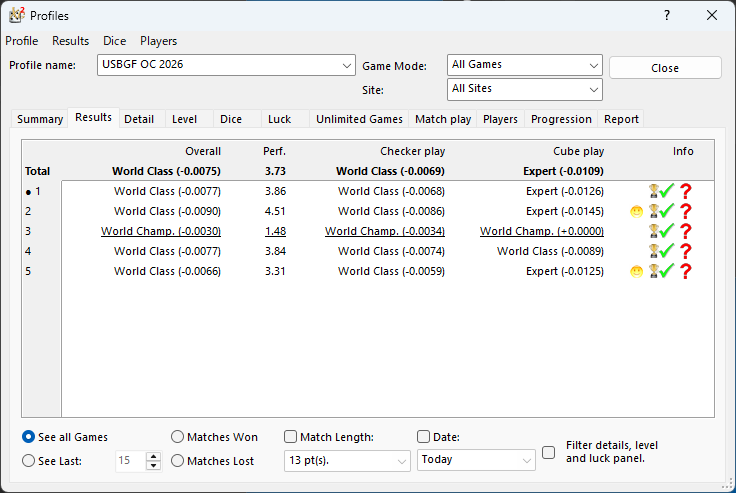Click the smiley face icon in row 5

[x=636, y=271]
